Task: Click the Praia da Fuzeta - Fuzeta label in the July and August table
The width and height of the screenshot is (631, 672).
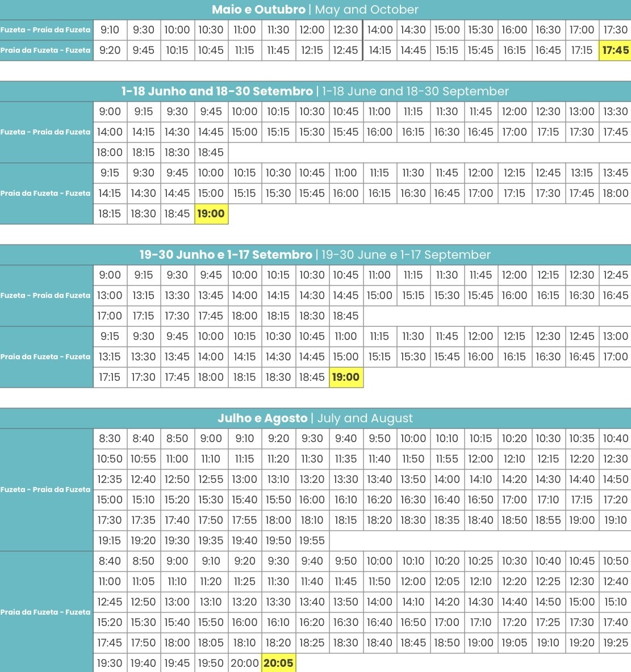Action: [47, 612]
